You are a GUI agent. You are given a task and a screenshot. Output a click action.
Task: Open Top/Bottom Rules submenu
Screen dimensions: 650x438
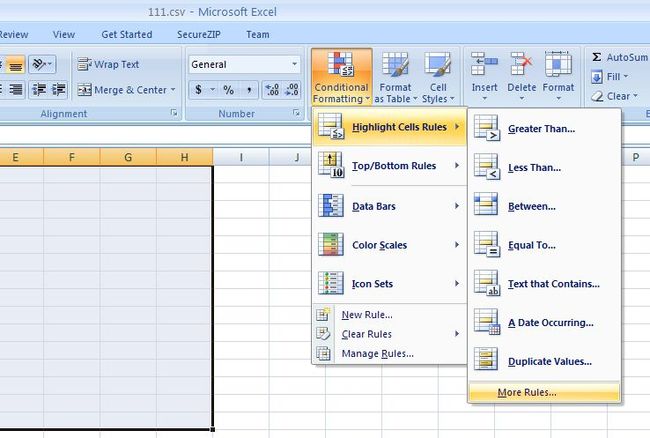point(390,166)
